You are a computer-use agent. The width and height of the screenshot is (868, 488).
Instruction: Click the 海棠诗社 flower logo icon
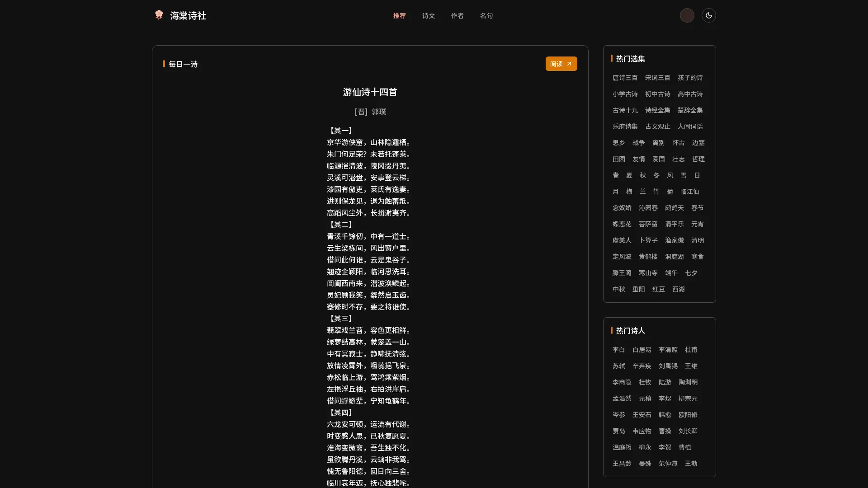[x=159, y=15]
